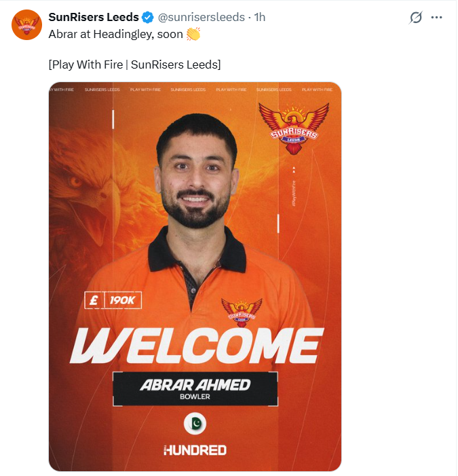Click the clapping hands emoji
This screenshot has width=458, height=476.
point(193,33)
